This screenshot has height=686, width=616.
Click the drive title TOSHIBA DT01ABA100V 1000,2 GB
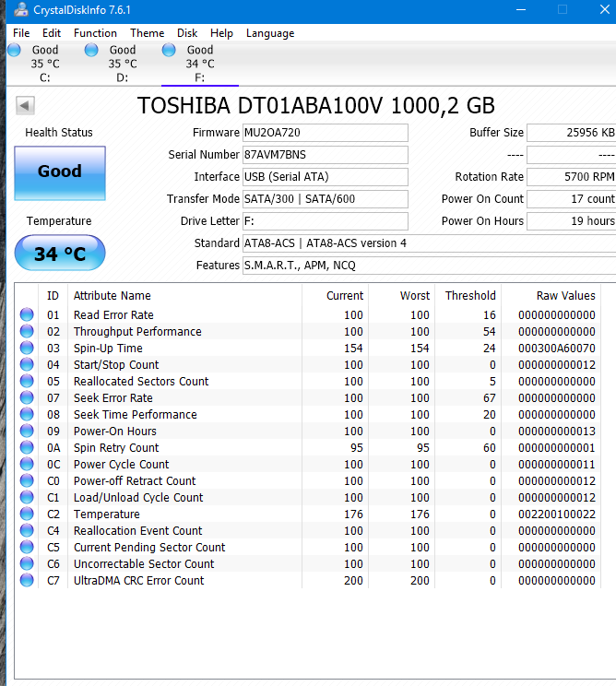(x=316, y=105)
